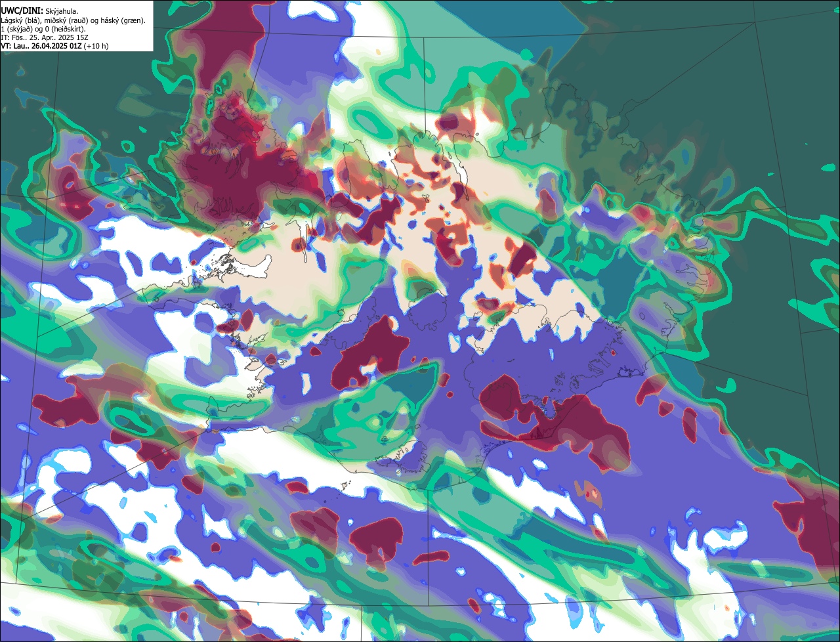Click the 'UWC/DINI: Skýjahula.' title line

39,11
